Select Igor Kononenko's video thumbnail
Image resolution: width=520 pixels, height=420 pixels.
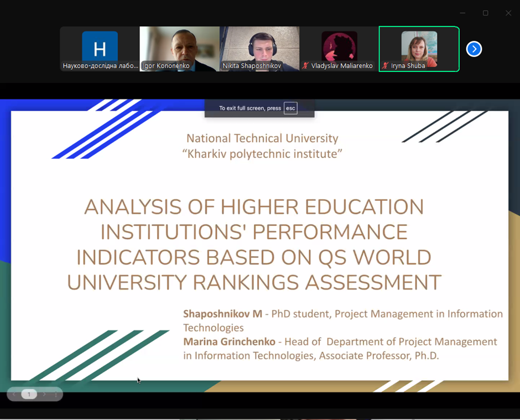[179, 49]
